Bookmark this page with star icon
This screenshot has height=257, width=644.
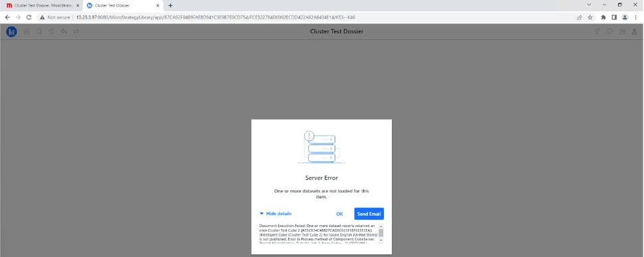click(590, 17)
